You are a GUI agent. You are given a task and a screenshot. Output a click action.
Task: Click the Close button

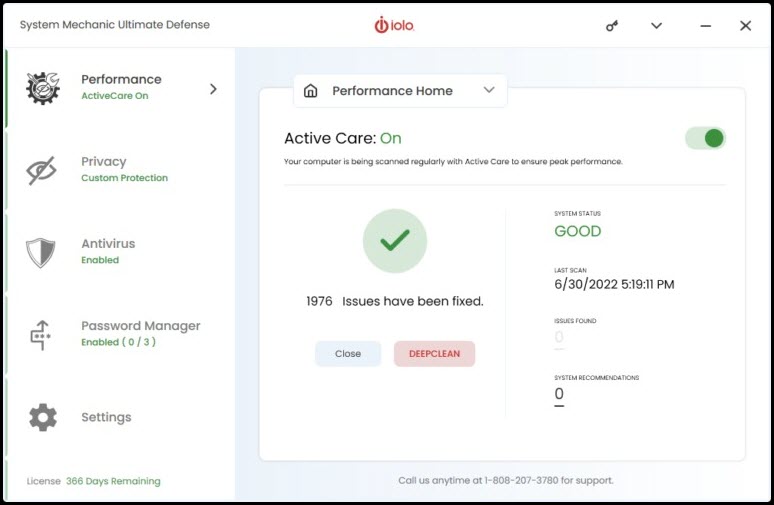tap(348, 353)
